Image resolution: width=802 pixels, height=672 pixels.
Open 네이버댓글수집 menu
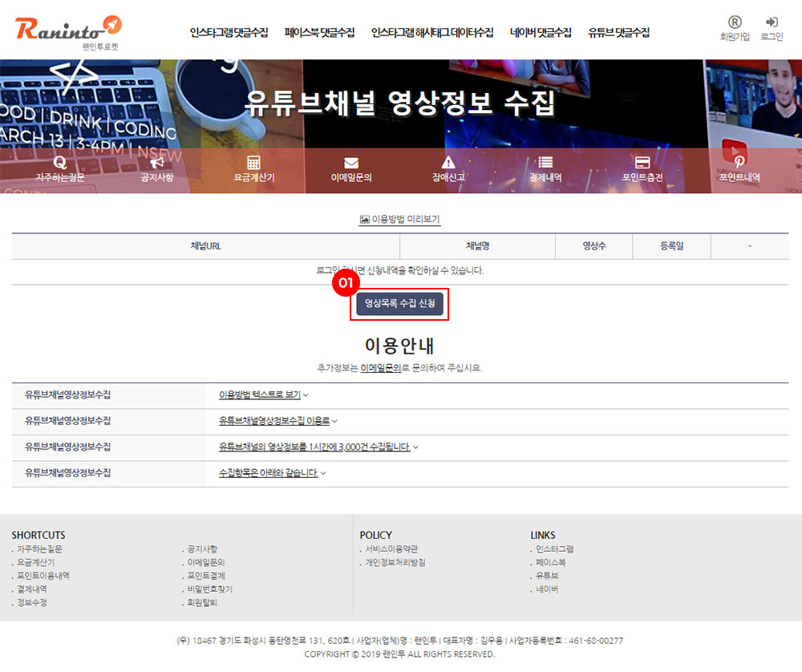tap(541, 33)
